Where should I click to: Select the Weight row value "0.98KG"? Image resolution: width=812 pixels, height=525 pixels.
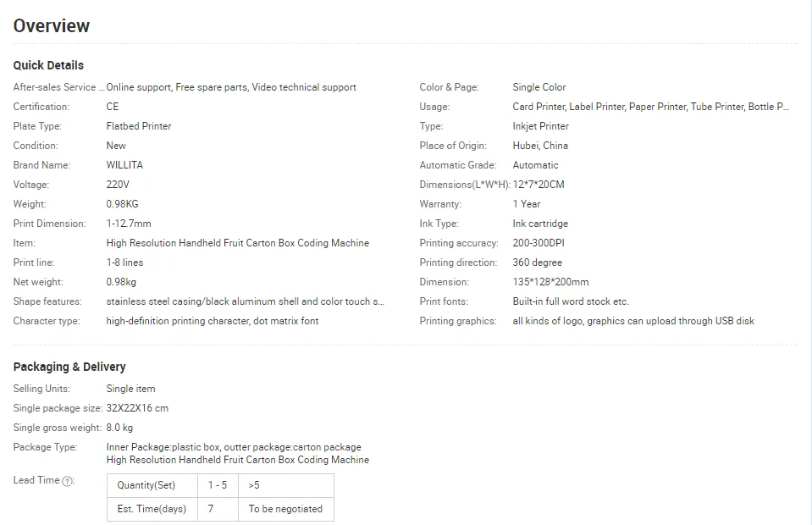pos(122,204)
